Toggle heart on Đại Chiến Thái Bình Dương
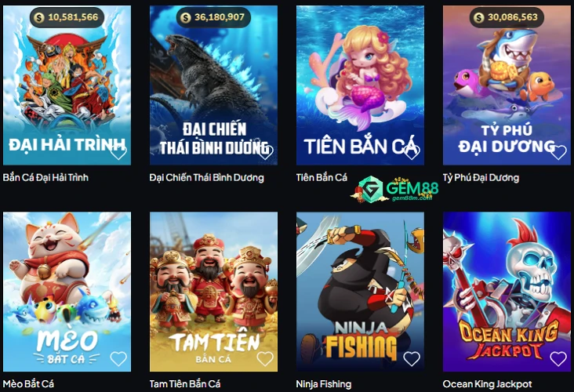Viewport: 574px width, 392px height. click(265, 152)
